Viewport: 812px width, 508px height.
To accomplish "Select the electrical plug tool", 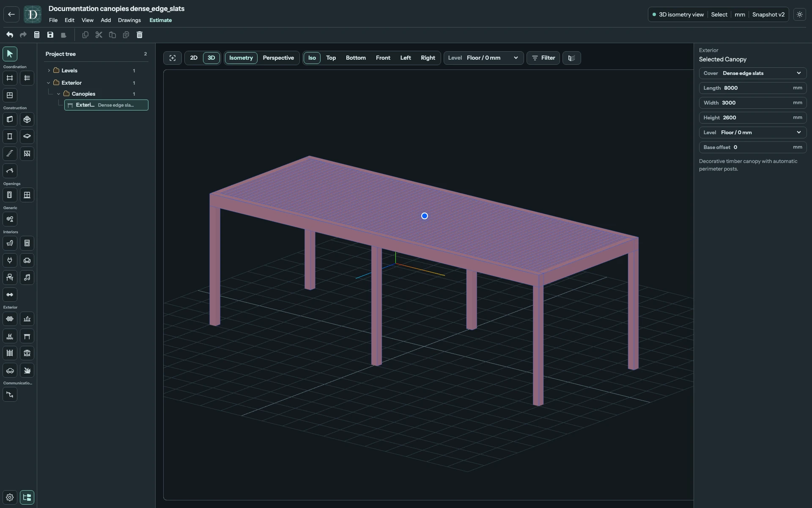I will [x=10, y=260].
